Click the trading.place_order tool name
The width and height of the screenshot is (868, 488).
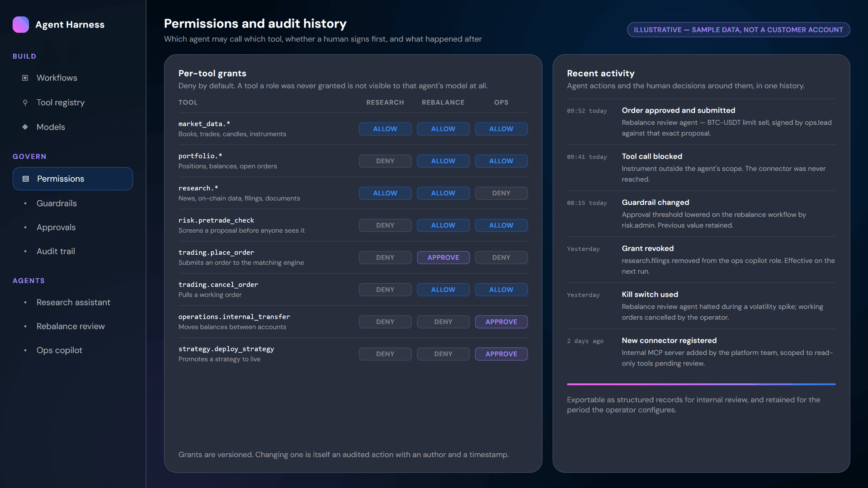pyautogui.click(x=216, y=253)
